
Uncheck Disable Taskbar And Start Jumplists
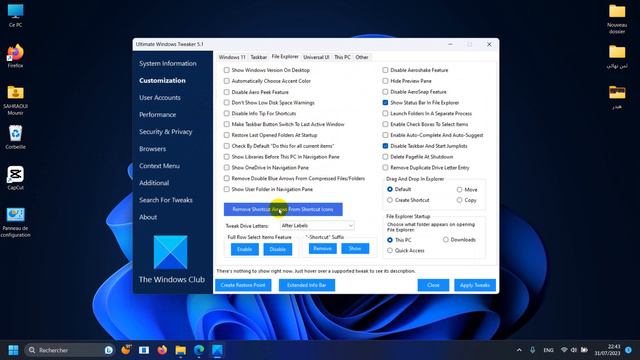(385, 146)
